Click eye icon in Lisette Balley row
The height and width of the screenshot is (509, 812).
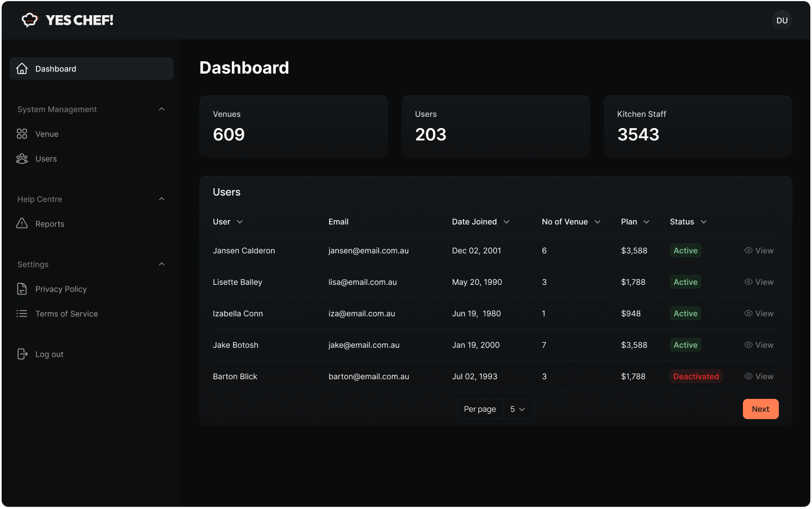tap(749, 282)
